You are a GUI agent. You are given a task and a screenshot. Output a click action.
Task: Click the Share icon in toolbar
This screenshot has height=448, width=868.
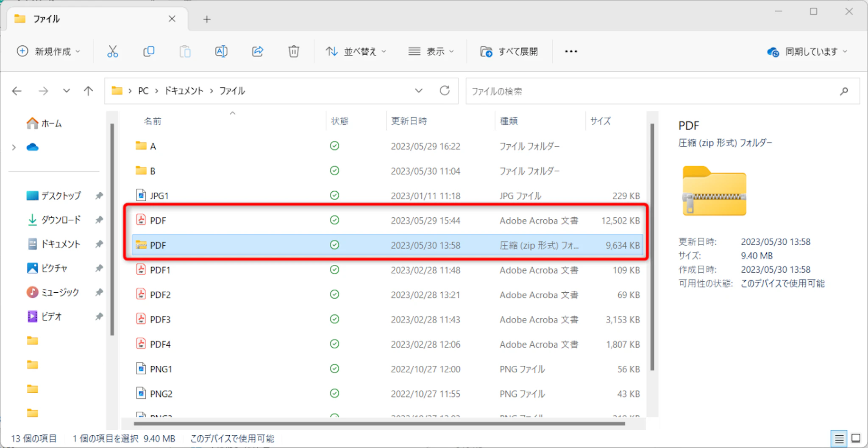(258, 52)
